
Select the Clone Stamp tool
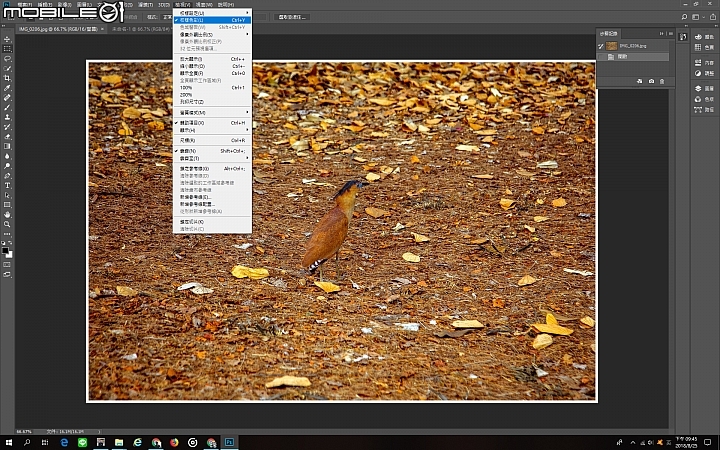tap(7, 117)
